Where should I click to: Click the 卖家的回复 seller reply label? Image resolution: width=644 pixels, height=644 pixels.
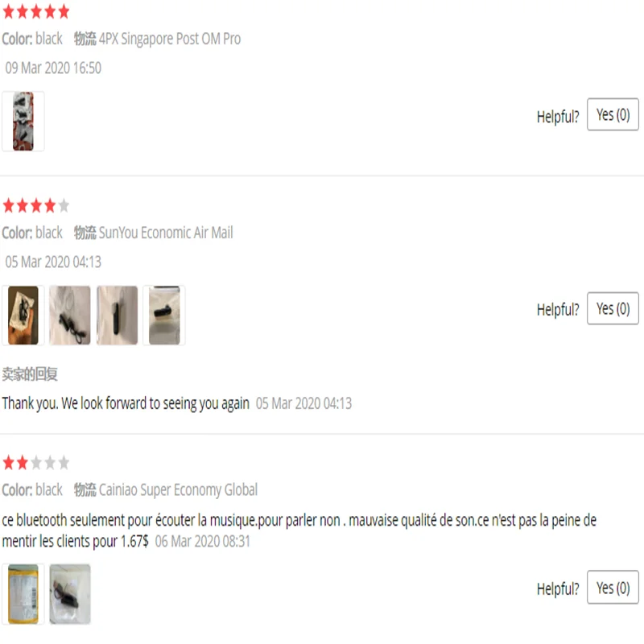[x=30, y=374]
